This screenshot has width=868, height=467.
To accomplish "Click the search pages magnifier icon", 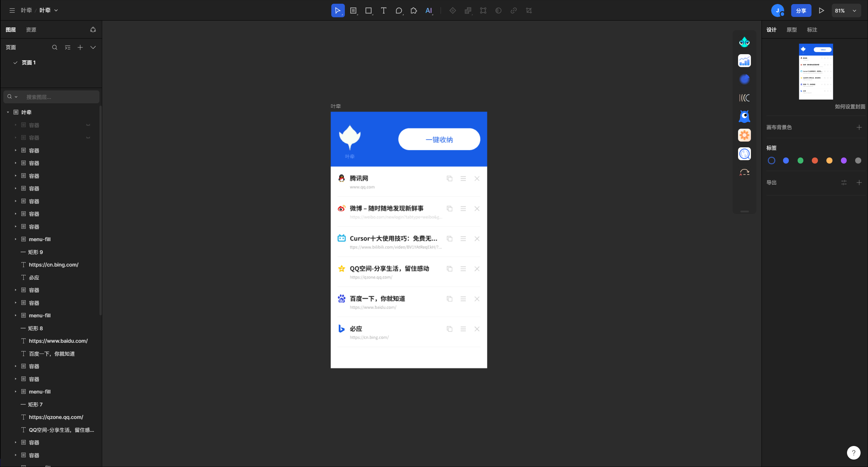I will (x=54, y=47).
